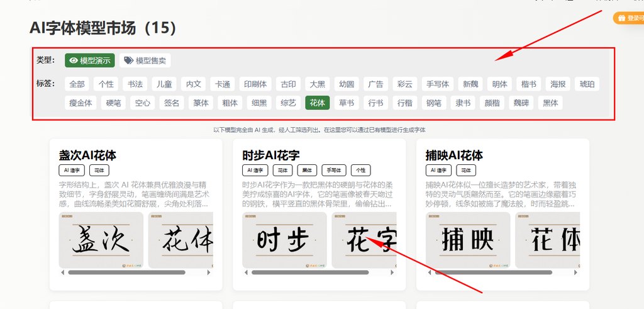This screenshot has width=644, height=309.
Task: Select the 草书 tag
Action: [x=347, y=103]
